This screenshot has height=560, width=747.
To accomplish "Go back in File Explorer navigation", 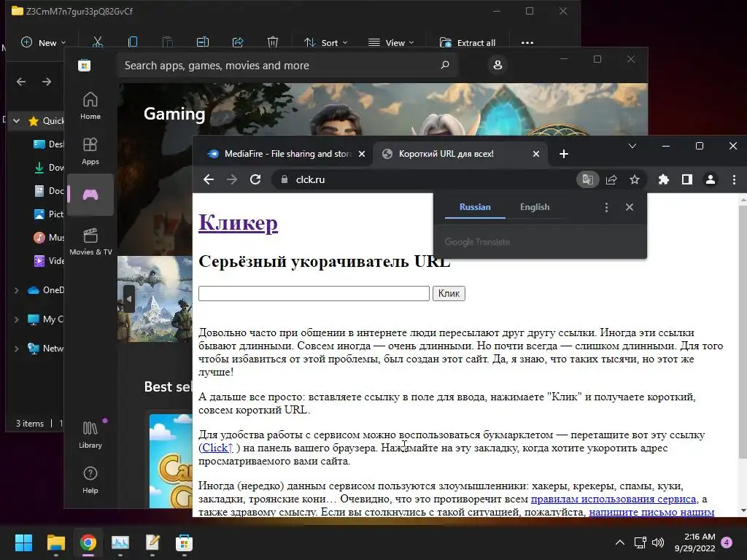I will [21, 82].
